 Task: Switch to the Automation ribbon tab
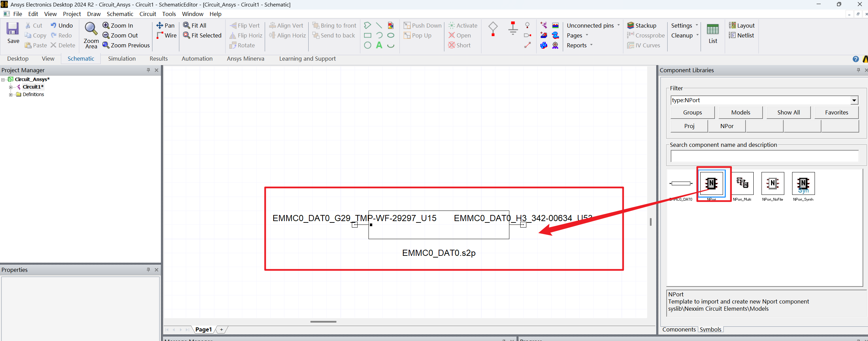tap(197, 59)
